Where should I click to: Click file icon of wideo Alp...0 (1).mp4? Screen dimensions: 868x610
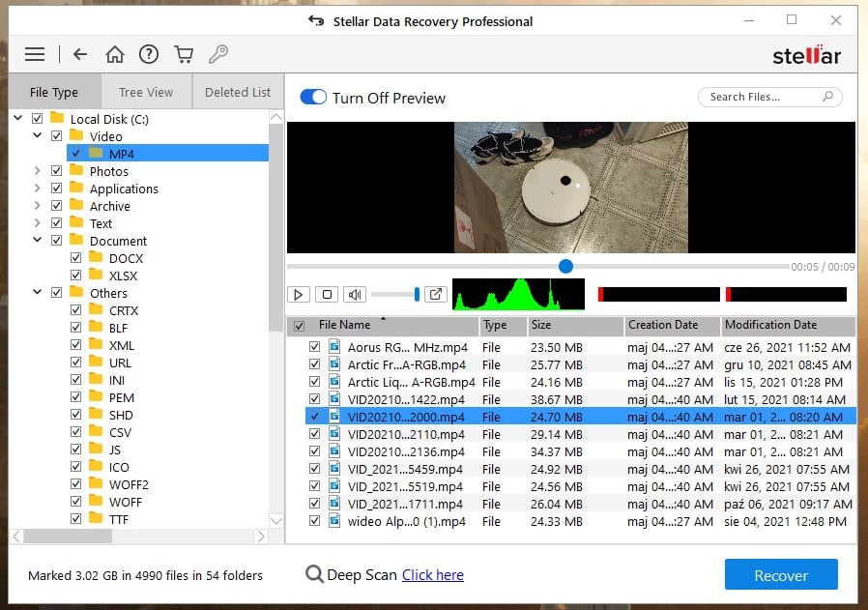[334, 521]
